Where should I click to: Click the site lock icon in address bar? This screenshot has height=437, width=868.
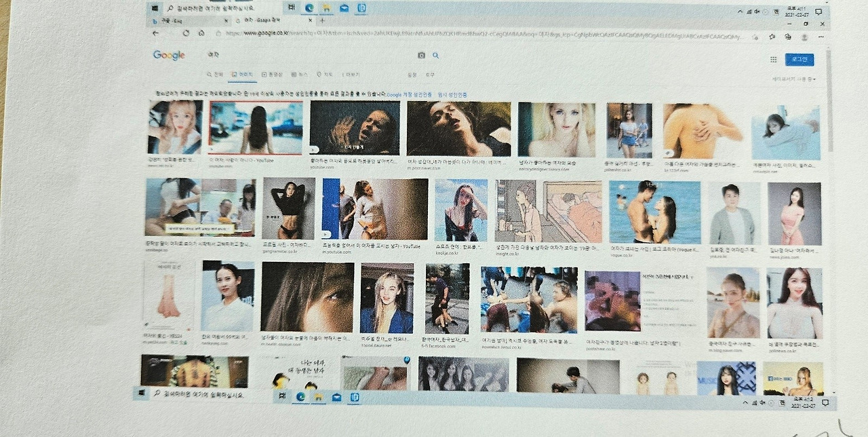218,33
